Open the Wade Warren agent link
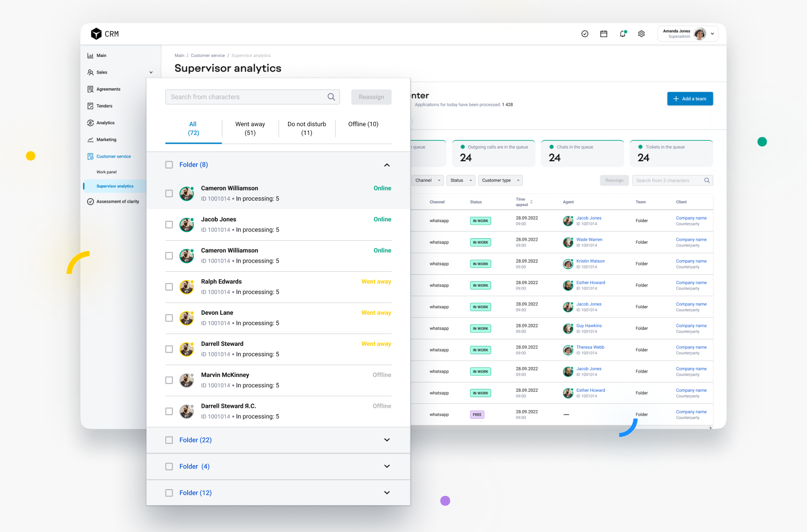This screenshot has width=807, height=532. (589, 240)
